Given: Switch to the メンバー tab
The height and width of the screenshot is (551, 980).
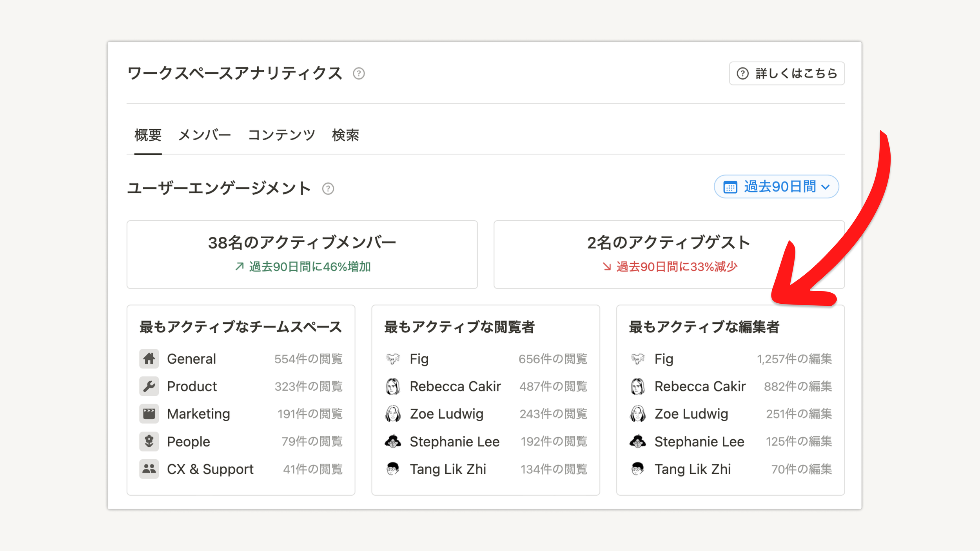Looking at the screenshot, I should click(x=205, y=135).
